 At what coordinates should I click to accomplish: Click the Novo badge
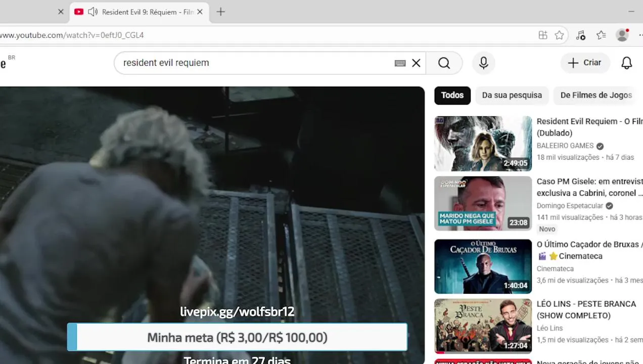[x=547, y=229]
